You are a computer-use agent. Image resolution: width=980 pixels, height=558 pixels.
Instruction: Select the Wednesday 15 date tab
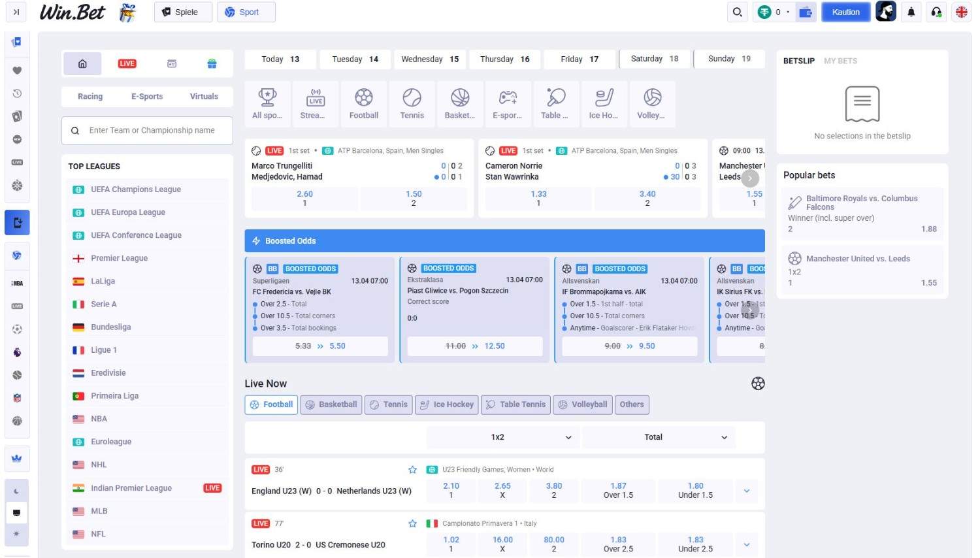click(x=429, y=59)
